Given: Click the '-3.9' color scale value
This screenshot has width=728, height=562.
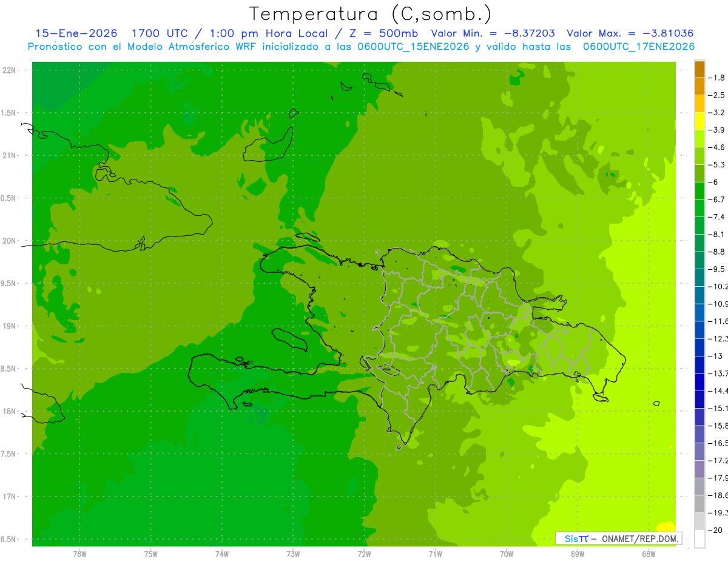Looking at the screenshot, I should tap(716, 130).
